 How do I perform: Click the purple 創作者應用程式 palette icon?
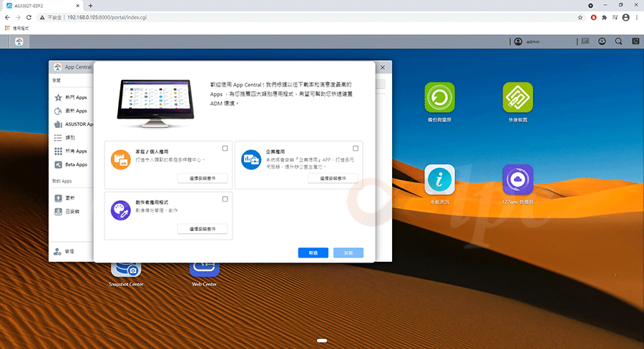click(121, 210)
